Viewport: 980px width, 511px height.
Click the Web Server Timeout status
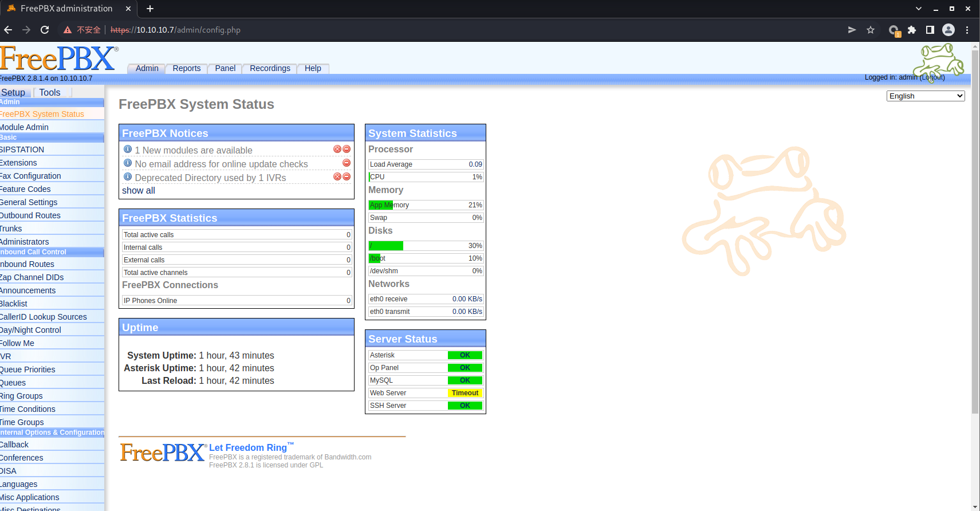[465, 393]
